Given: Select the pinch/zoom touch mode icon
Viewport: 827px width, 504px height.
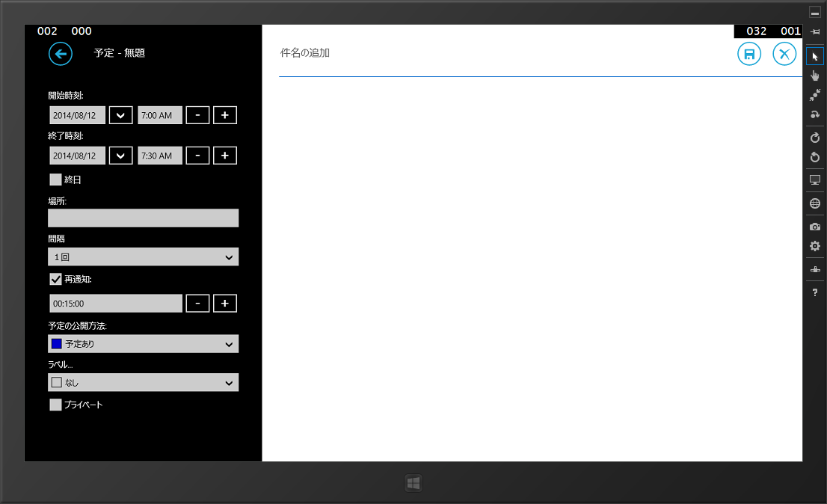Looking at the screenshot, I should click(815, 95).
